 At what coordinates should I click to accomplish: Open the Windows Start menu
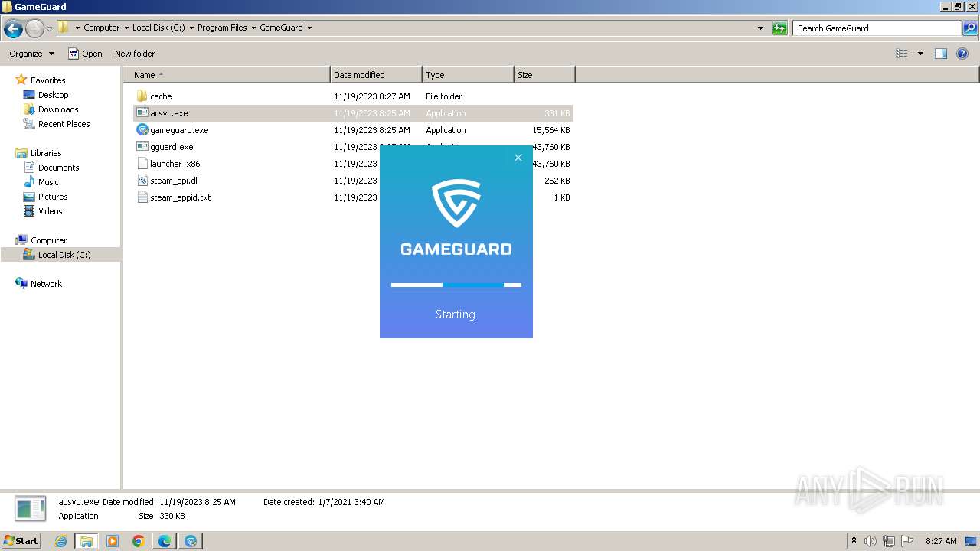point(21,540)
